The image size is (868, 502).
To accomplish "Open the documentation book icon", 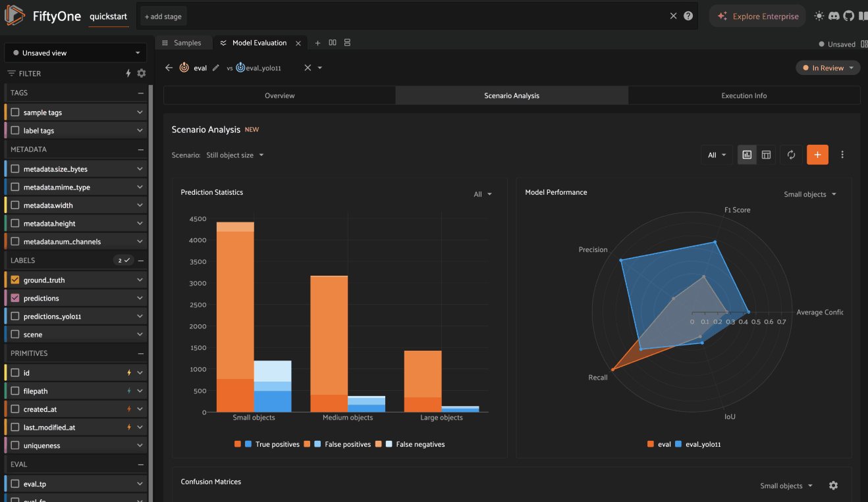I will pos(862,16).
